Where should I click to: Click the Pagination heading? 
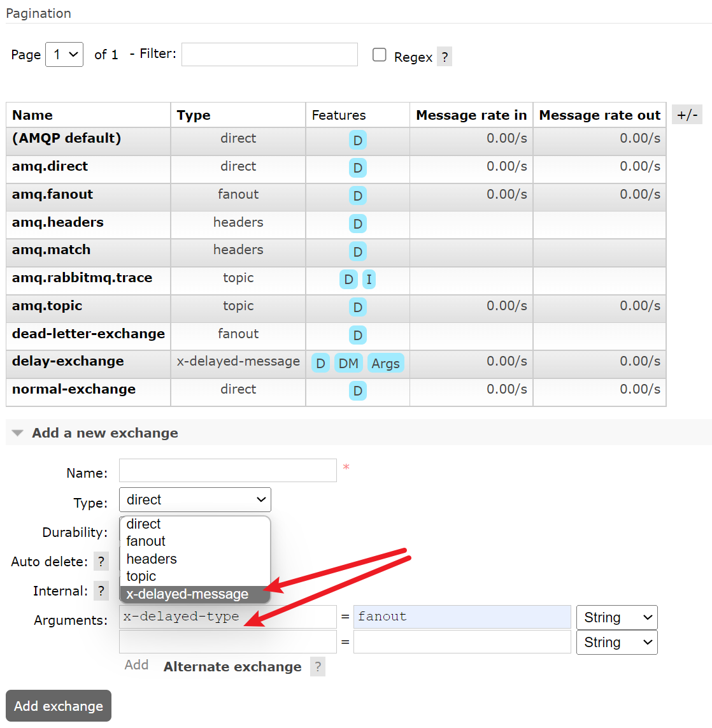tap(38, 13)
